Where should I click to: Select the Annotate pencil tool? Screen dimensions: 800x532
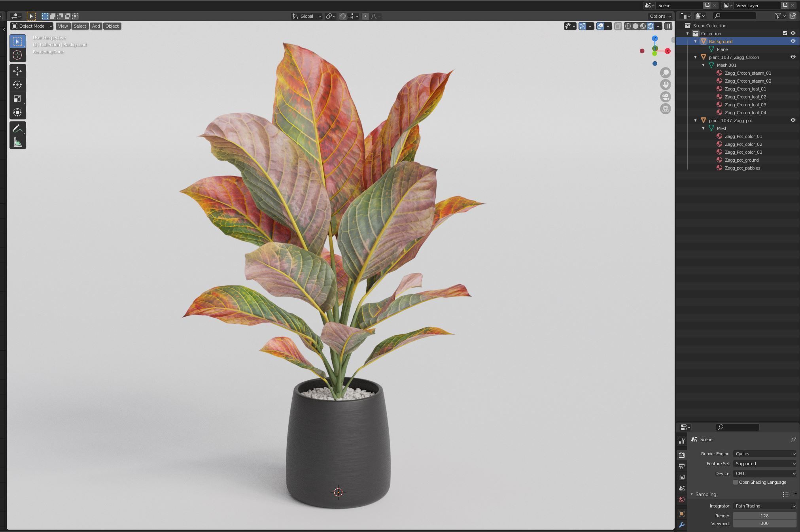coord(17,128)
